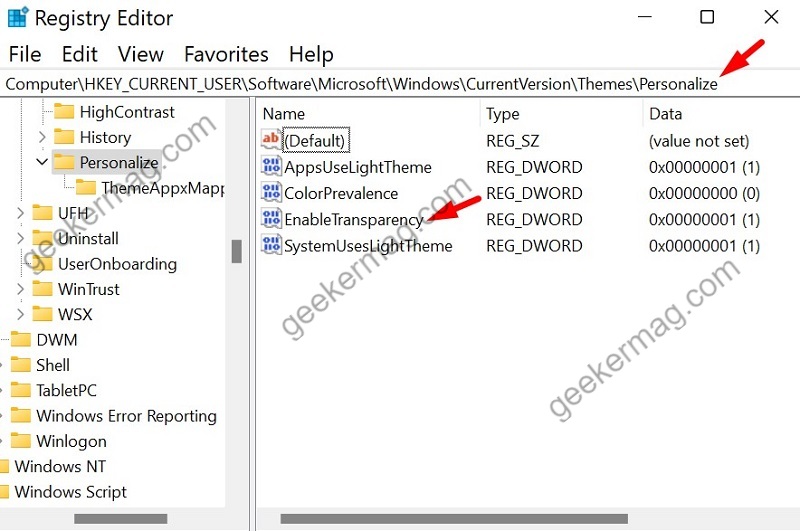Click the Shell folder icon
This screenshot has height=531, width=800.
coord(21,365)
